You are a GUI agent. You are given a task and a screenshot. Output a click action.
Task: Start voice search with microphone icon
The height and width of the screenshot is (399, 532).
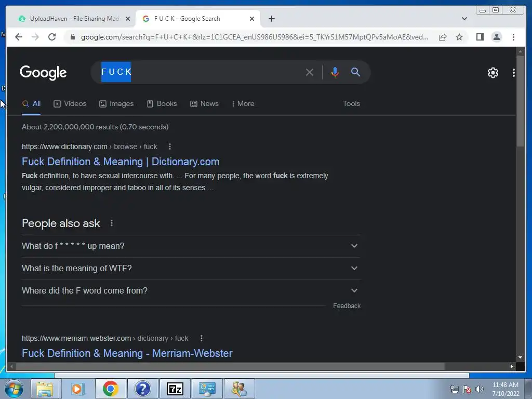(335, 72)
